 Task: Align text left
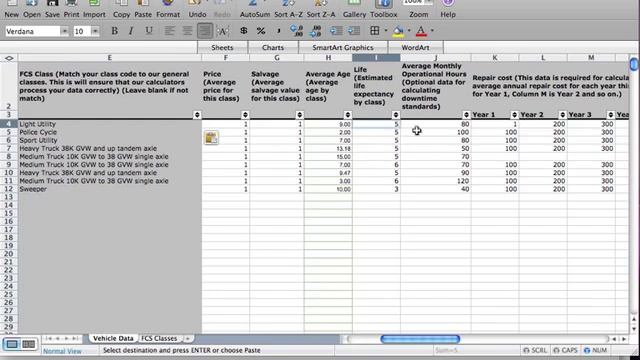tap(169, 31)
